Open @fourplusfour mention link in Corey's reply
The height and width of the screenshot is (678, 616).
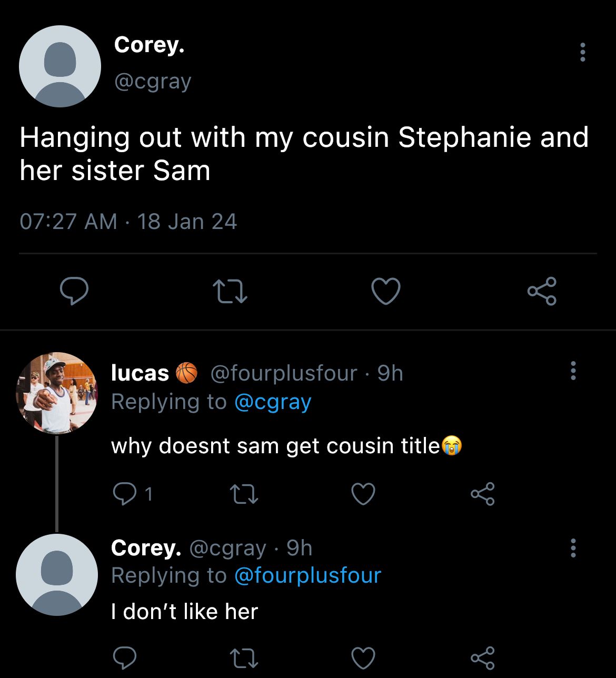307,575
